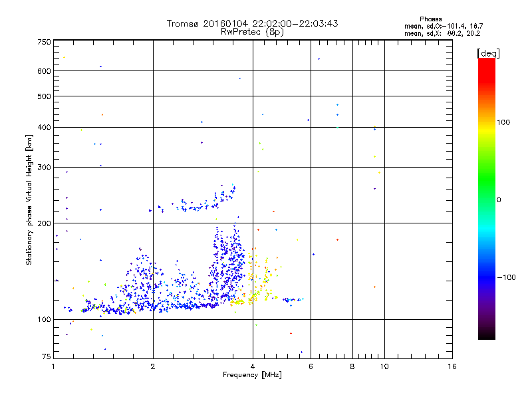Click x-axis tick label '1'
The image size is (532, 399).
pyautogui.click(x=53, y=366)
